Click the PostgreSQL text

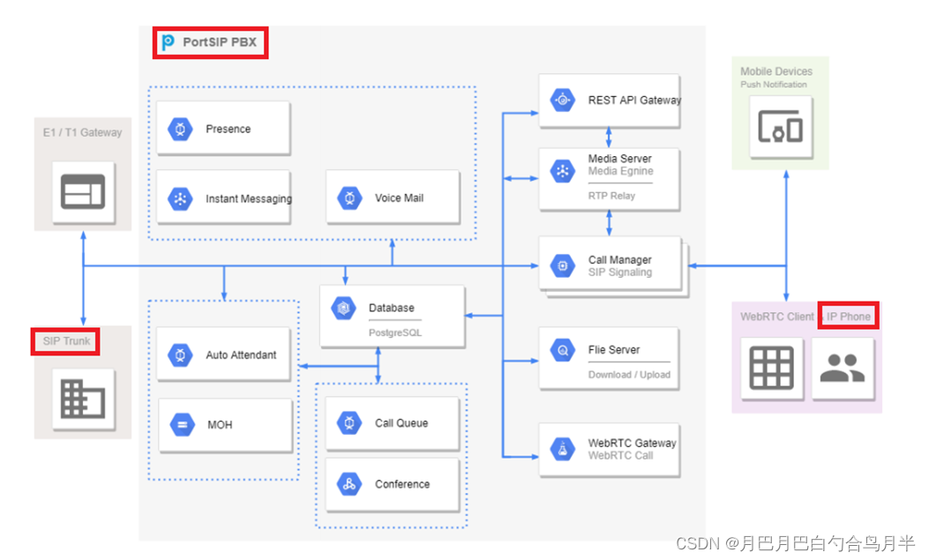pos(395,332)
